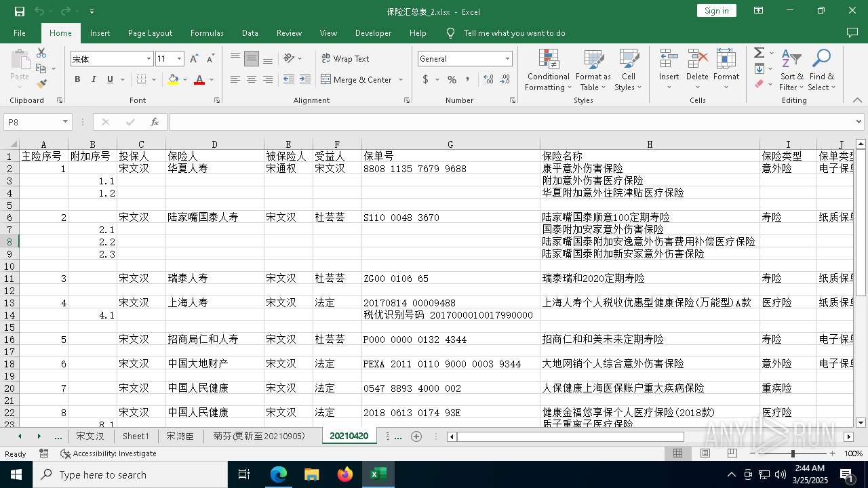Click Tell me what you want to do
The height and width of the screenshot is (488, 868).
514,33
